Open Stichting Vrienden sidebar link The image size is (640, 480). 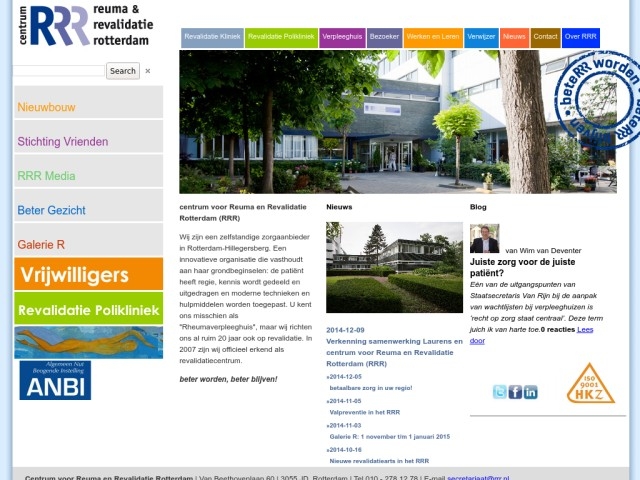pyautogui.click(x=88, y=141)
